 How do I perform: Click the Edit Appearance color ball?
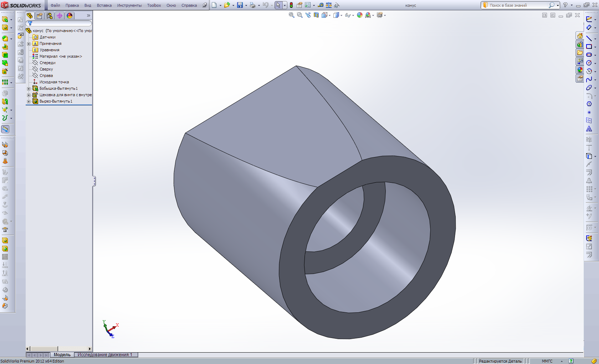pyautogui.click(x=360, y=15)
